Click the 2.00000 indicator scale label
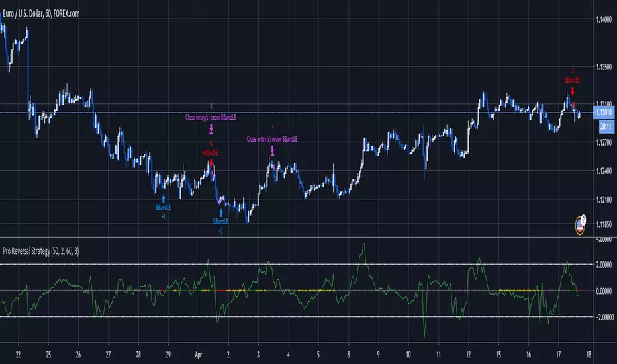617x364 pixels. (x=604, y=265)
